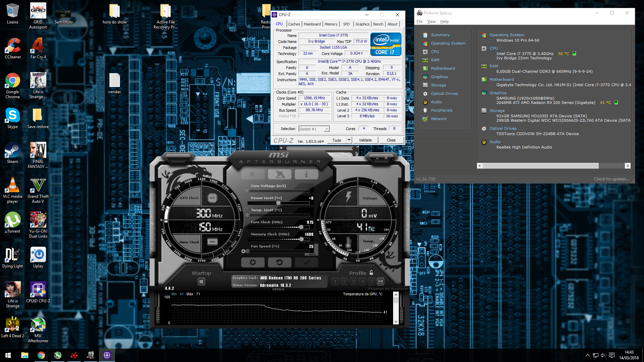
Task: Click the Temp. Limit slider handle
Action: coord(248,215)
